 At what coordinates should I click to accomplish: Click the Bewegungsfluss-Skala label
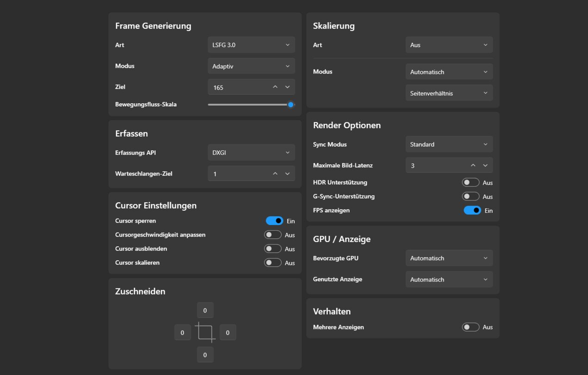pyautogui.click(x=146, y=105)
